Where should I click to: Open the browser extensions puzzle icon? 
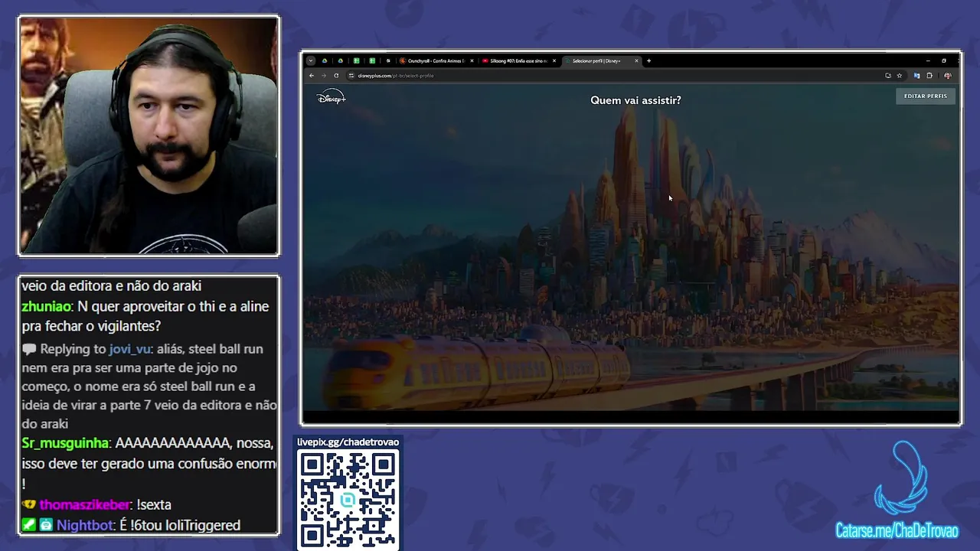[929, 76]
